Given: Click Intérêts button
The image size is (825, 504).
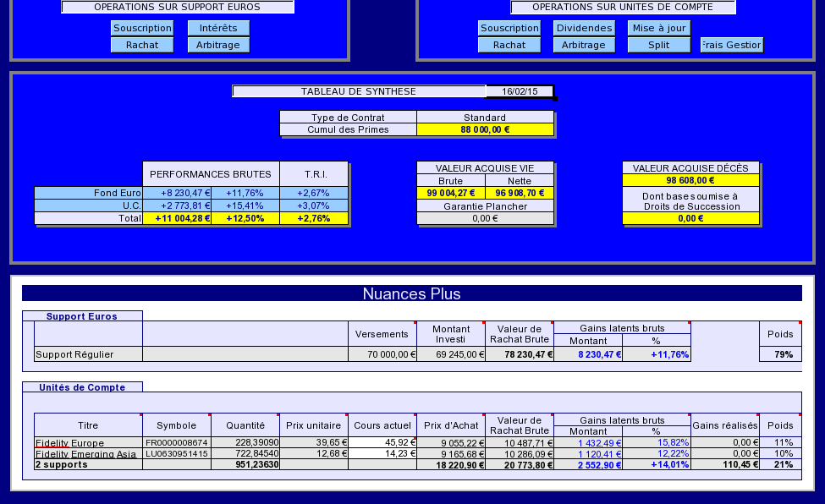Looking at the screenshot, I should 218,28.
